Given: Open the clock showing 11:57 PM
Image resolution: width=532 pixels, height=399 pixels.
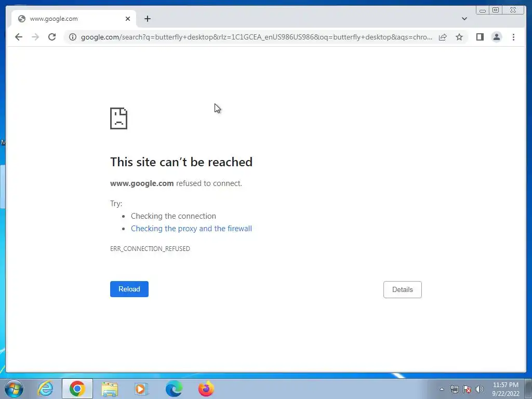Looking at the screenshot, I should click(x=506, y=389).
